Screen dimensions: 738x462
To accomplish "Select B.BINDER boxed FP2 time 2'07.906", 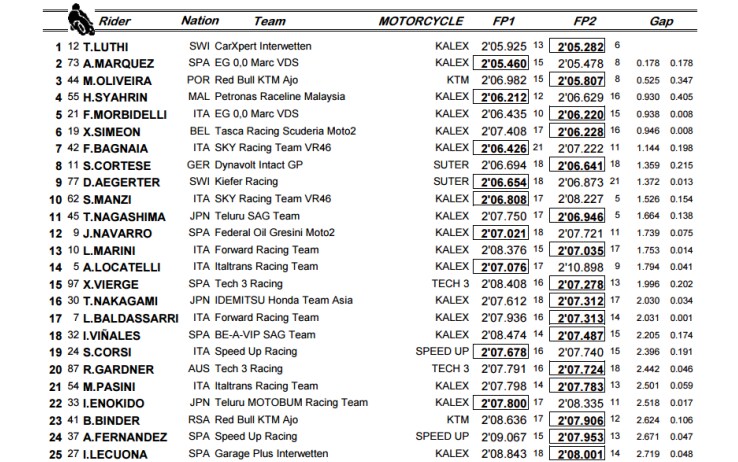I will pyautogui.click(x=577, y=420).
